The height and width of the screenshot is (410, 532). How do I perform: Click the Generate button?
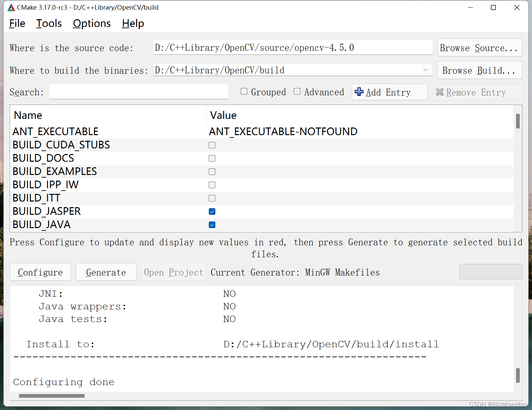point(106,272)
